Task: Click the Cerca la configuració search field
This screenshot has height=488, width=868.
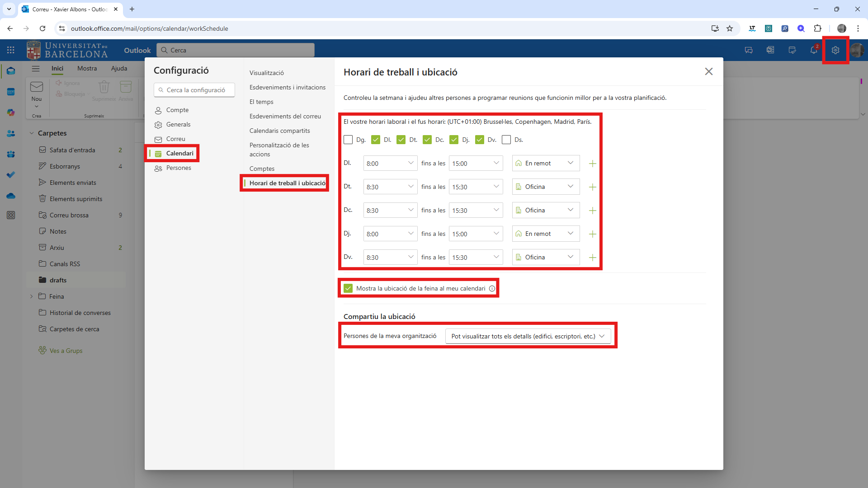Action: pyautogui.click(x=195, y=90)
